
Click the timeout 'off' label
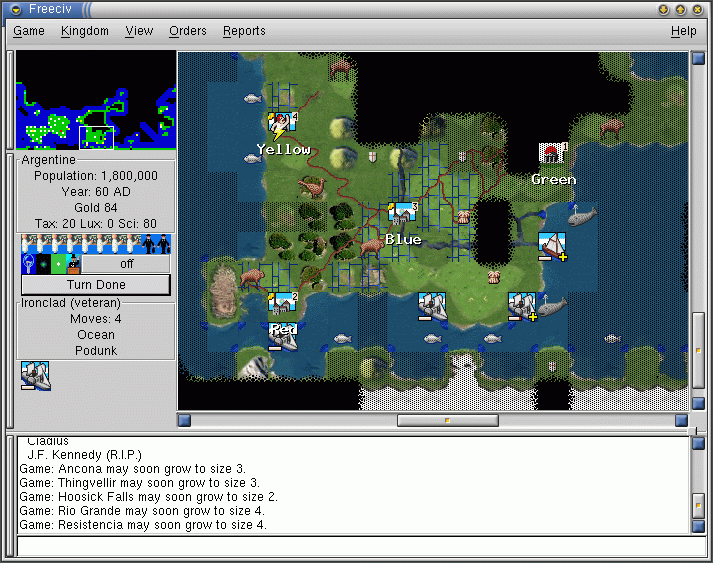[x=126, y=264]
